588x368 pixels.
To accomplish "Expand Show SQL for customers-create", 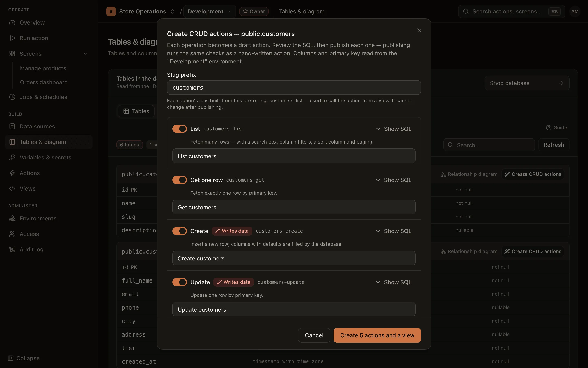I will (394, 231).
